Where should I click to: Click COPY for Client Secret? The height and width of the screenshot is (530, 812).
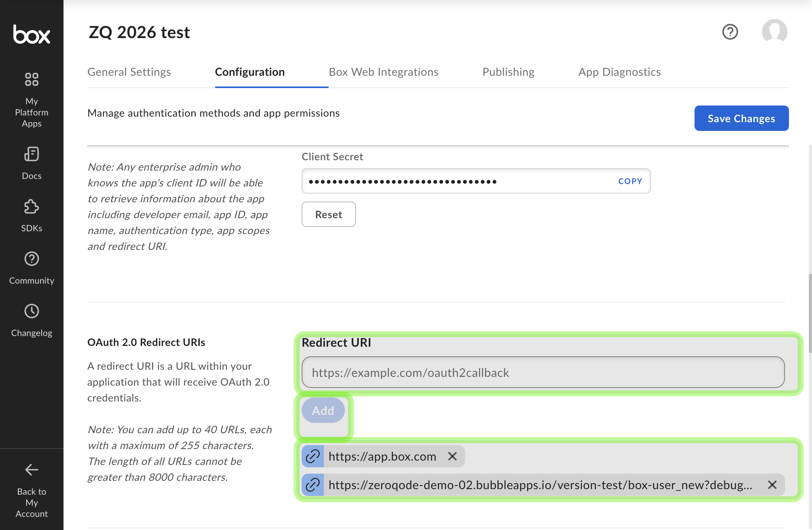click(x=630, y=181)
